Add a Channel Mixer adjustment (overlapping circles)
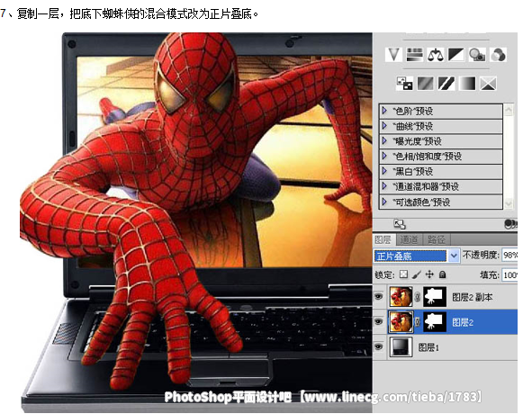The image size is (532, 414). [x=498, y=55]
